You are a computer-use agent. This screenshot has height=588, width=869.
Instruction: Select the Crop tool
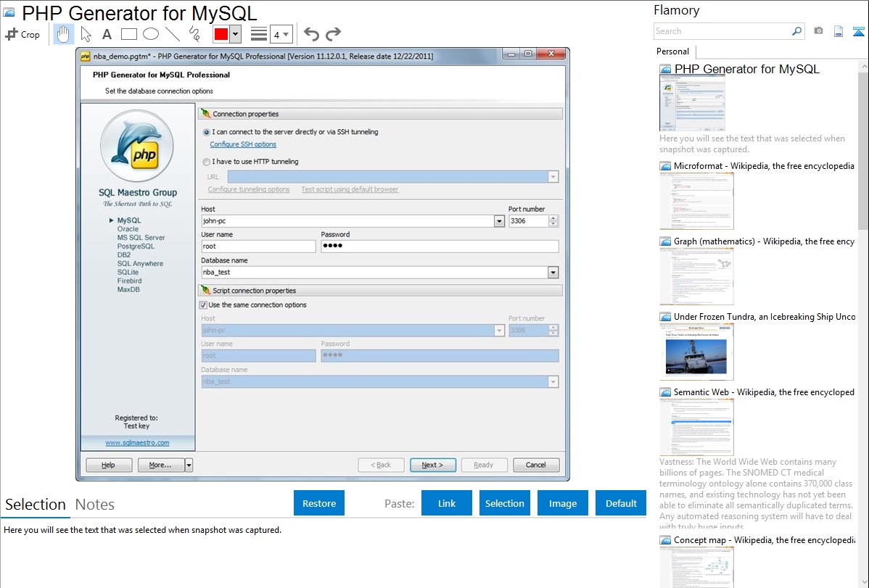coord(22,34)
